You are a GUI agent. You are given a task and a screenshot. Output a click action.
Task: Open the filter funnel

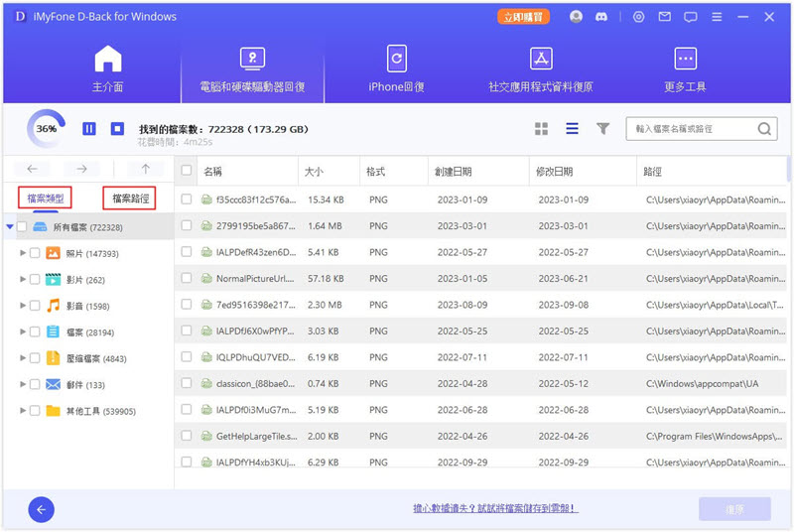click(602, 129)
